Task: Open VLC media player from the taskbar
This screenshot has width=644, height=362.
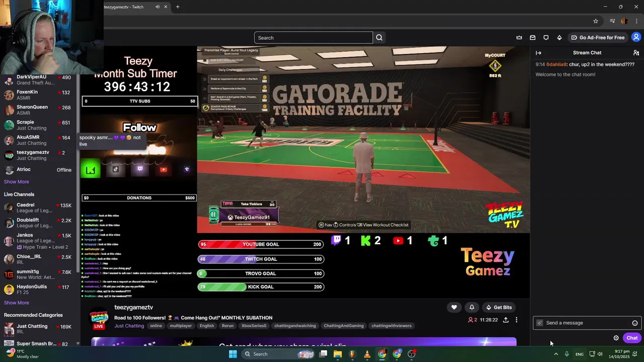Action: 367,354
